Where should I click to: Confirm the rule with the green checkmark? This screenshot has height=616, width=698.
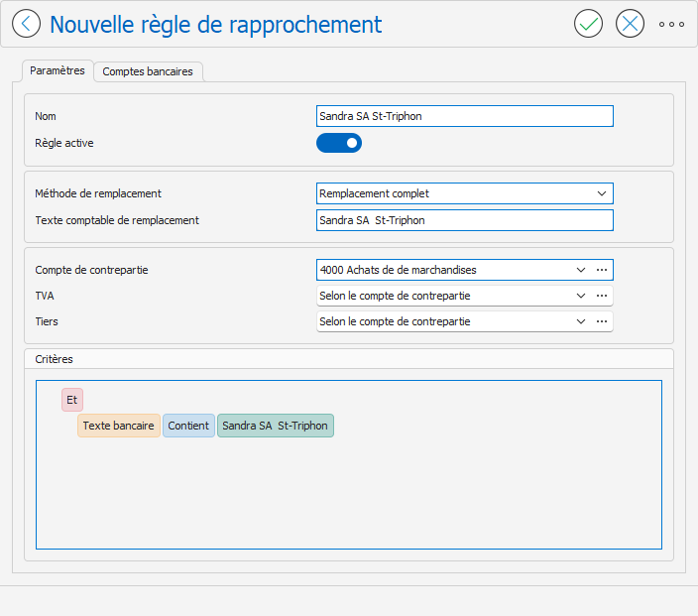(588, 24)
